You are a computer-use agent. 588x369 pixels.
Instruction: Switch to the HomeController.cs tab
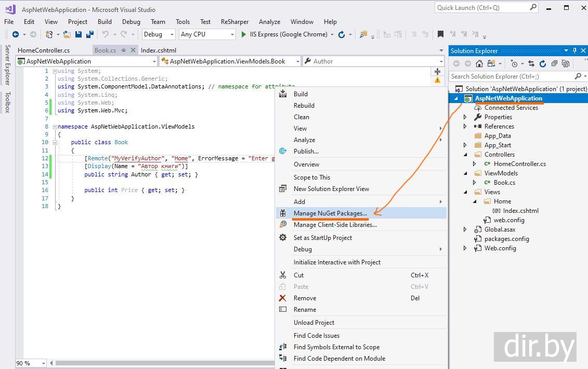pyautogui.click(x=44, y=50)
